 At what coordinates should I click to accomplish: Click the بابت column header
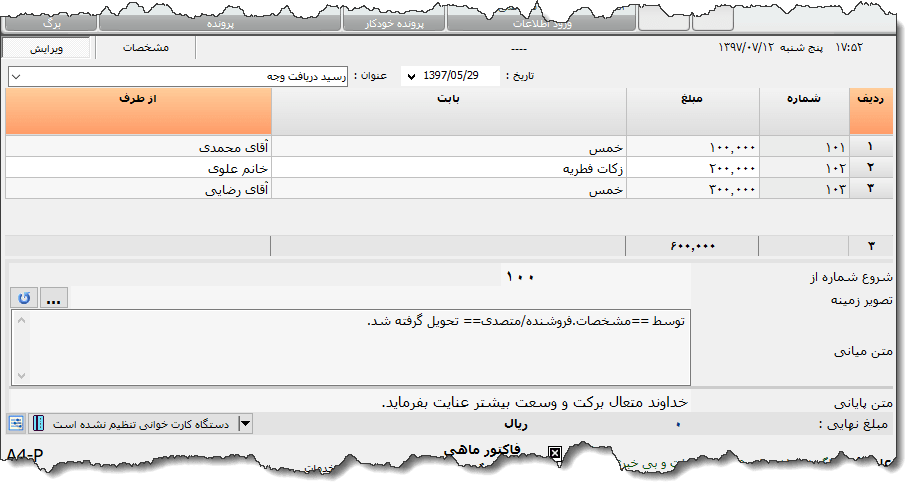(x=449, y=111)
